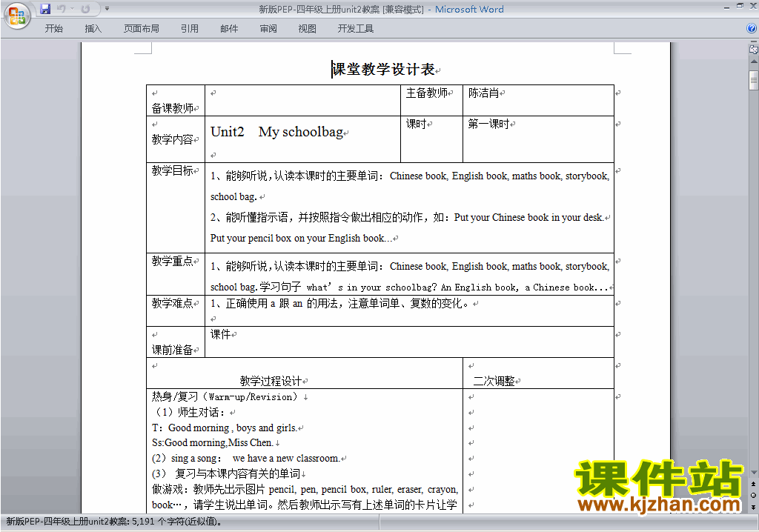This screenshot has height=532, width=759.
Task: Click the line Ss:Good morning,Miss Chen.
Action: pyautogui.click(x=213, y=442)
